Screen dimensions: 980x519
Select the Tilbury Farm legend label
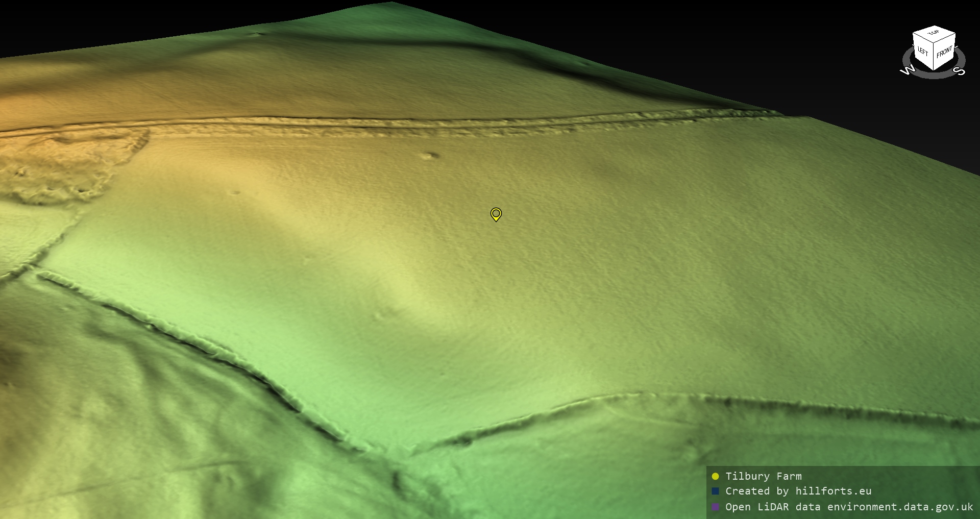click(763, 476)
